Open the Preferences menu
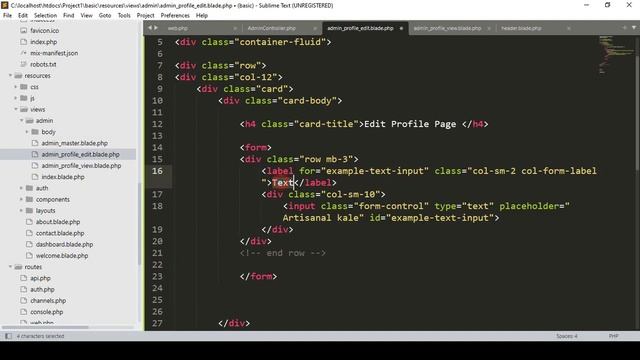 [x=175, y=16]
